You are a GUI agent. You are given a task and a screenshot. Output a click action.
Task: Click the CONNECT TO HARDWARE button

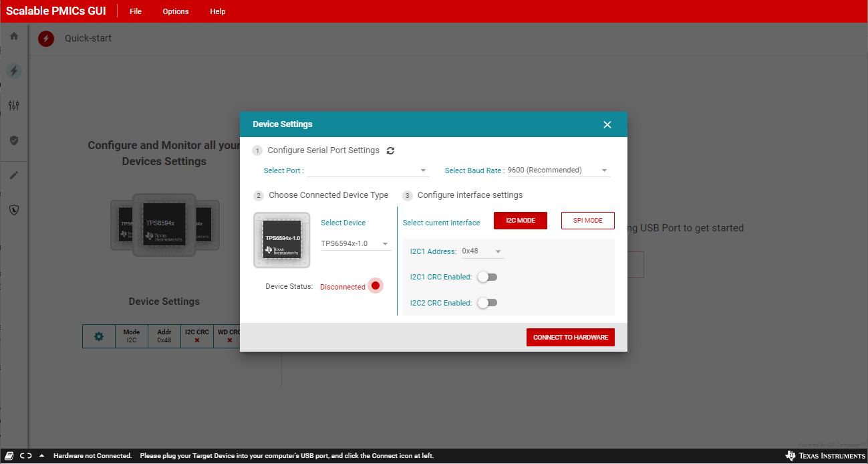570,338
